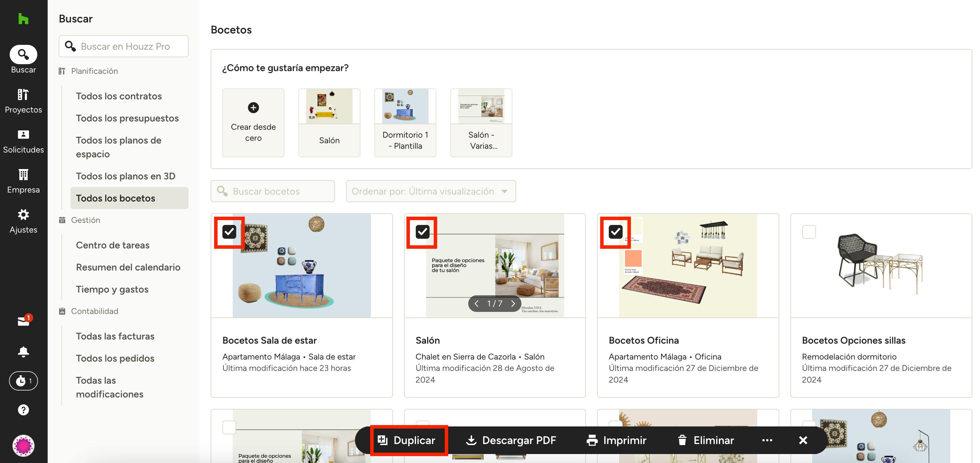Close the bulk selection action bar

803,440
